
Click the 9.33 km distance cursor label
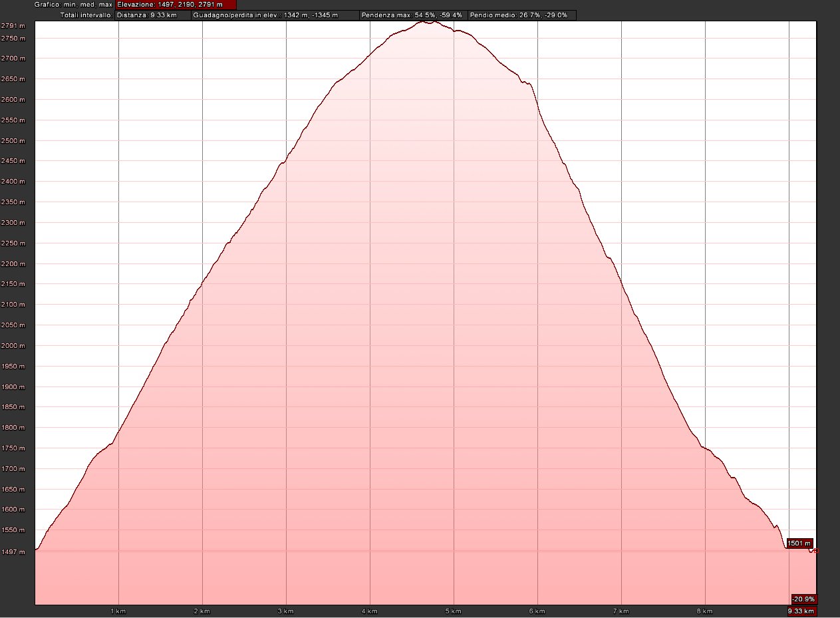[801, 611]
